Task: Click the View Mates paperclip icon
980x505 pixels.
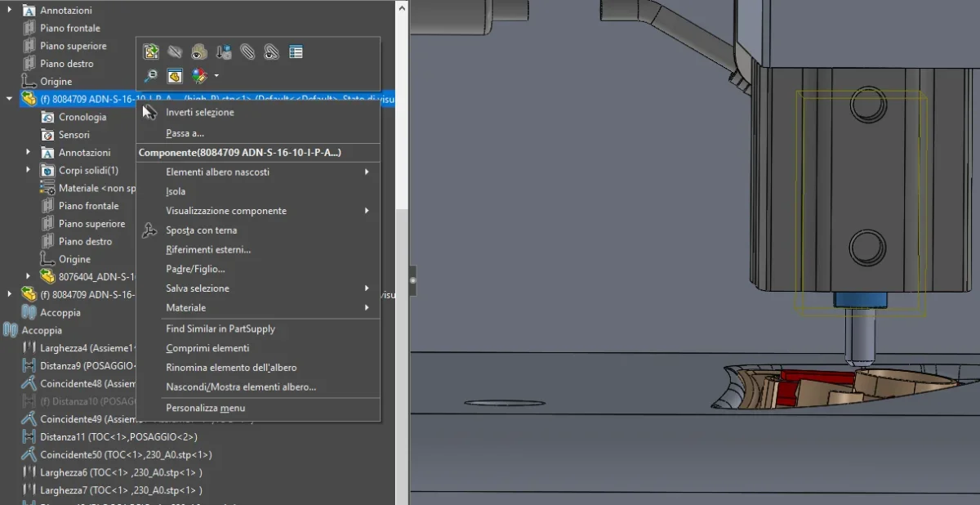Action: coord(247,52)
